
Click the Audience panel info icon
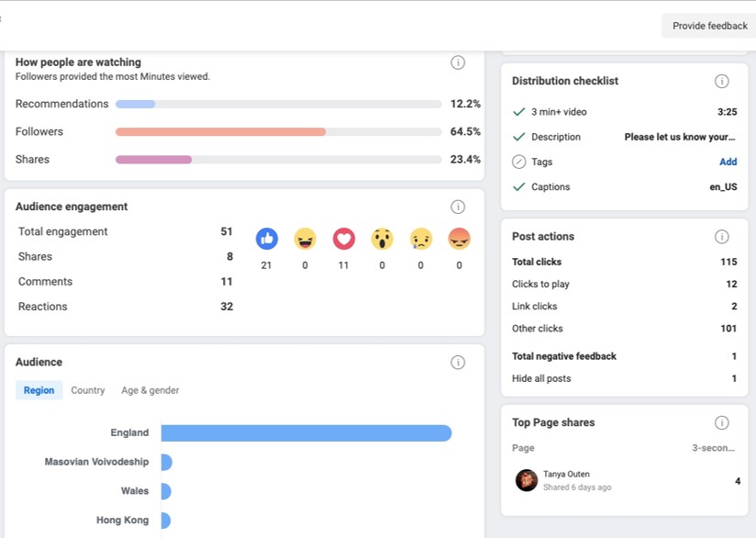click(458, 363)
